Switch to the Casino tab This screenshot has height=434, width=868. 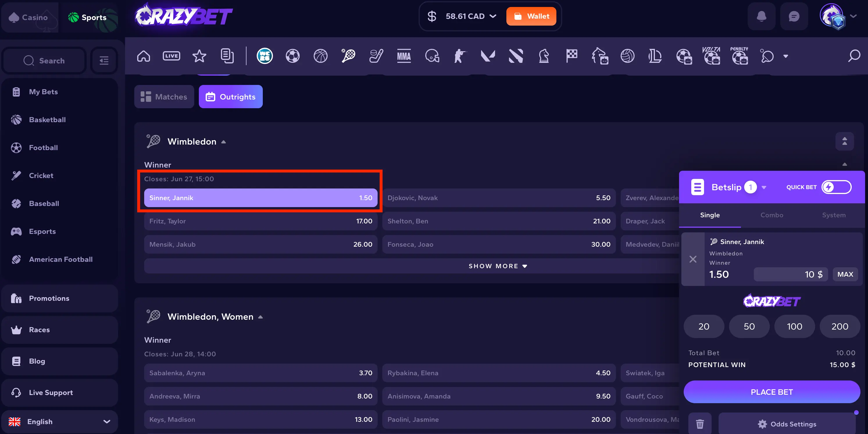click(29, 17)
